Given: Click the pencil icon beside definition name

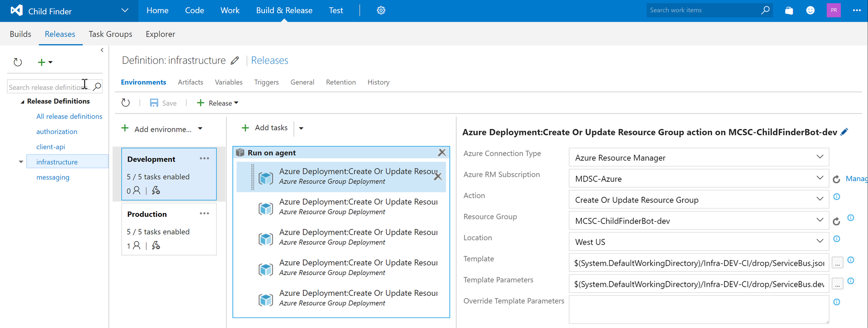Looking at the screenshot, I should tap(235, 61).
